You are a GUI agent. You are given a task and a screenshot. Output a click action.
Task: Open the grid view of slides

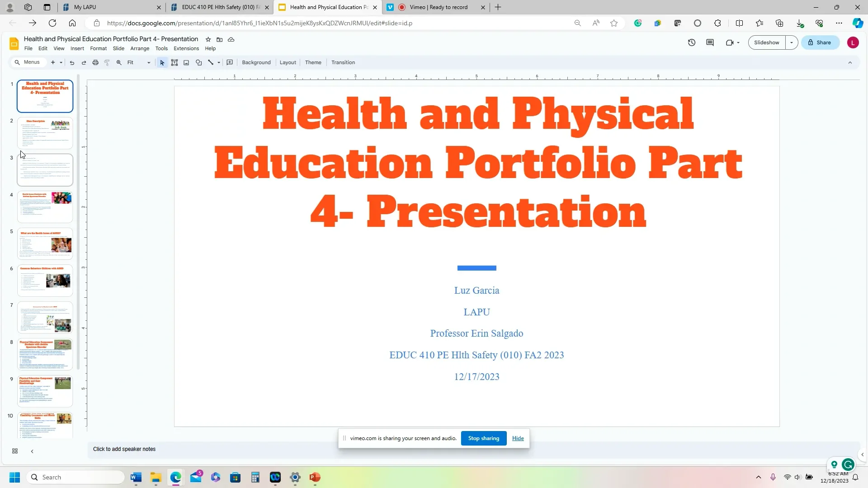click(14, 451)
